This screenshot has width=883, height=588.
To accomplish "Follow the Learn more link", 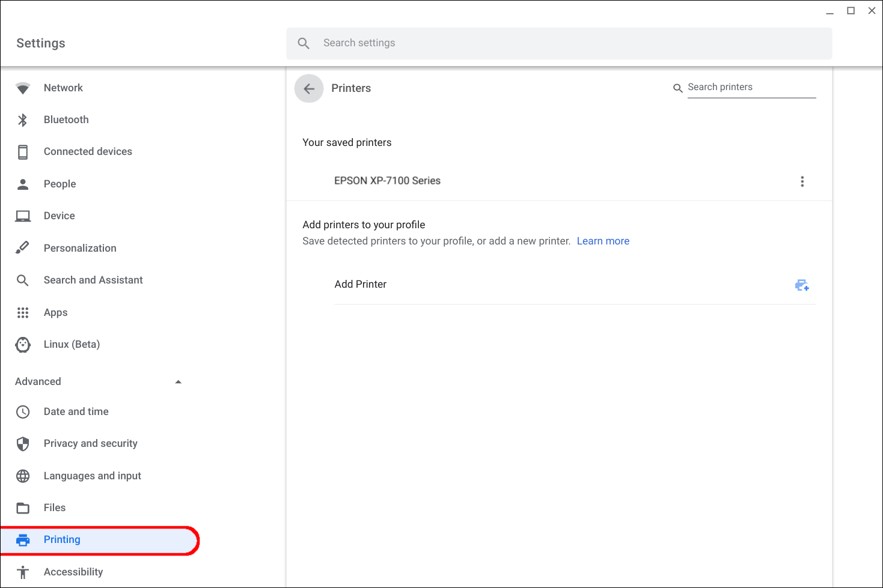I will click(x=603, y=241).
